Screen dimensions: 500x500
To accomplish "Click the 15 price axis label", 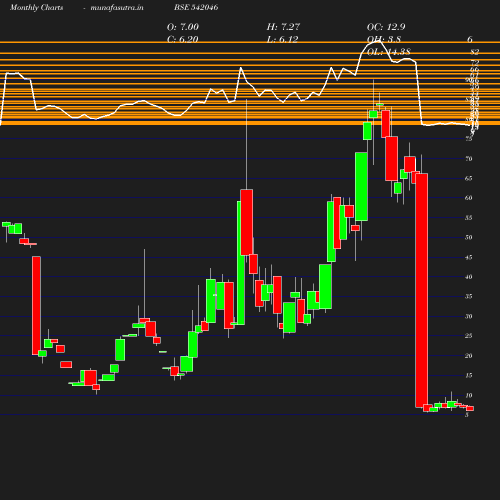I will coord(469,375).
